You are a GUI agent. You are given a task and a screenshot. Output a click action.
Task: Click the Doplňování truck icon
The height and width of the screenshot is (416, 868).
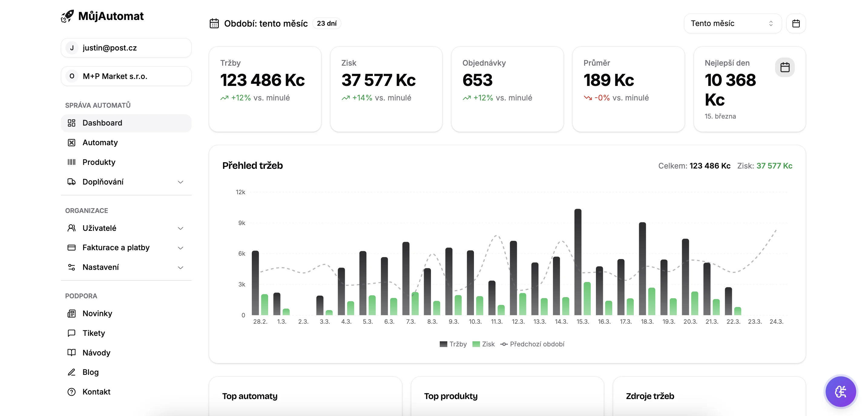click(71, 182)
